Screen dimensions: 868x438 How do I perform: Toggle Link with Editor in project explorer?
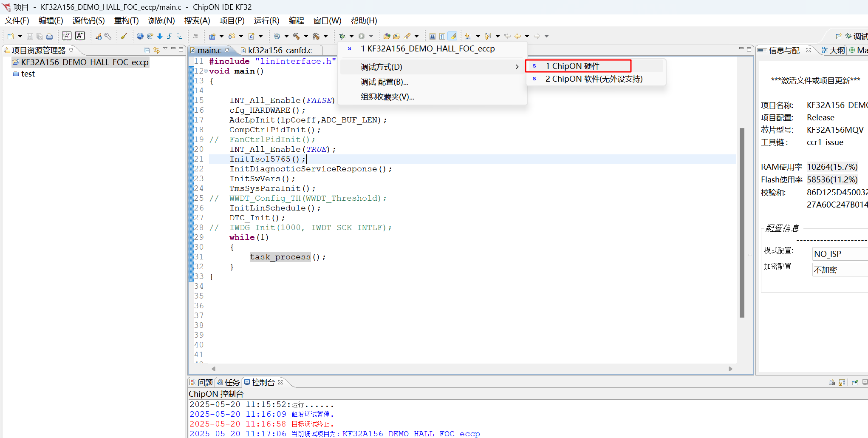156,50
